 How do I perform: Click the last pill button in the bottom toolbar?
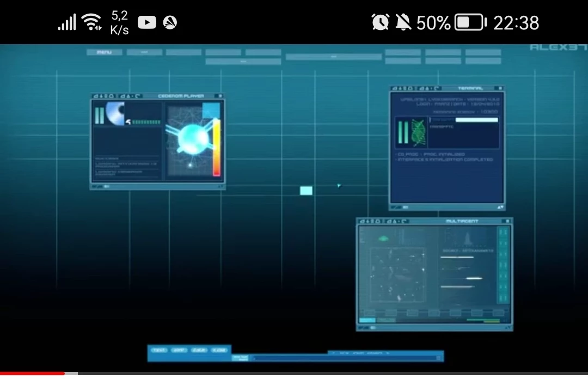tap(219, 350)
